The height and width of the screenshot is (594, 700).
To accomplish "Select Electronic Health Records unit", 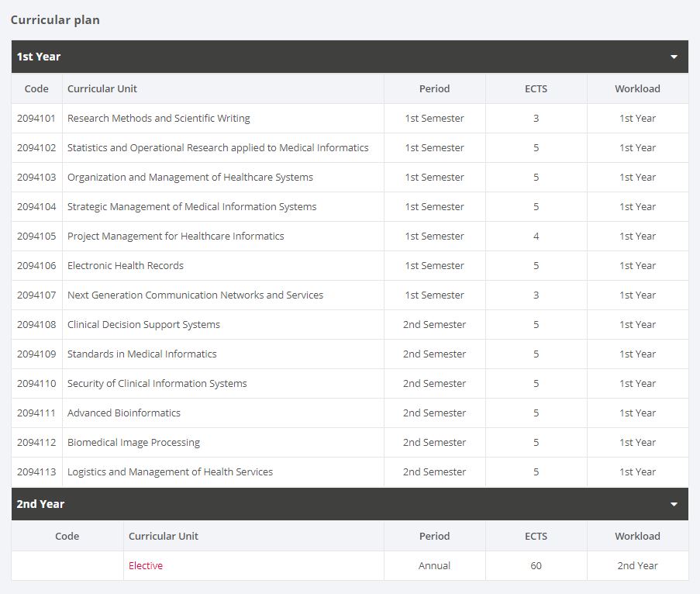I will (x=126, y=266).
